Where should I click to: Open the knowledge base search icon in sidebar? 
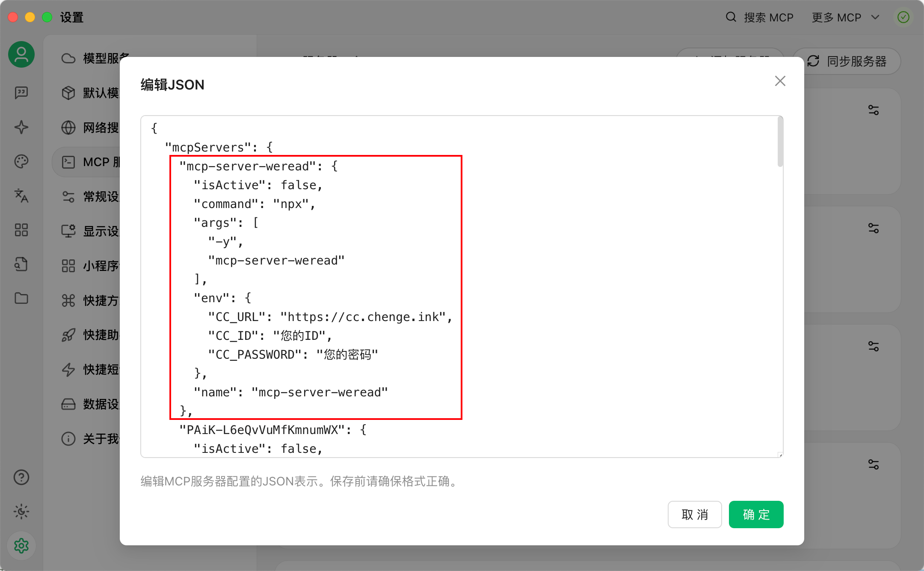click(21, 264)
